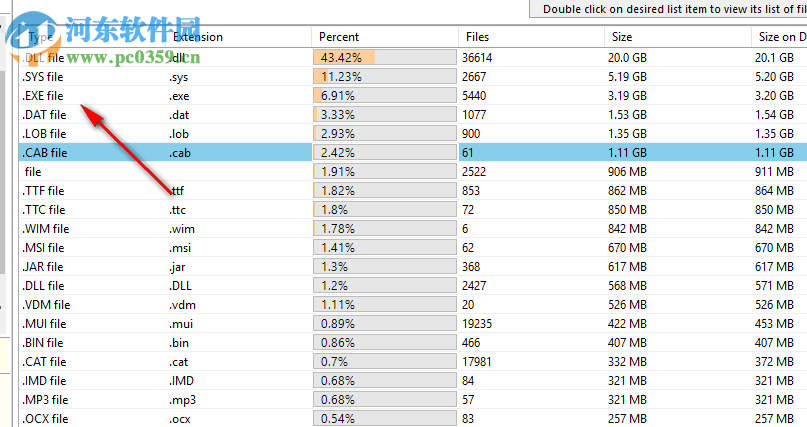
Task: Click the 911 MB size on disk cell
Action: pos(775,172)
